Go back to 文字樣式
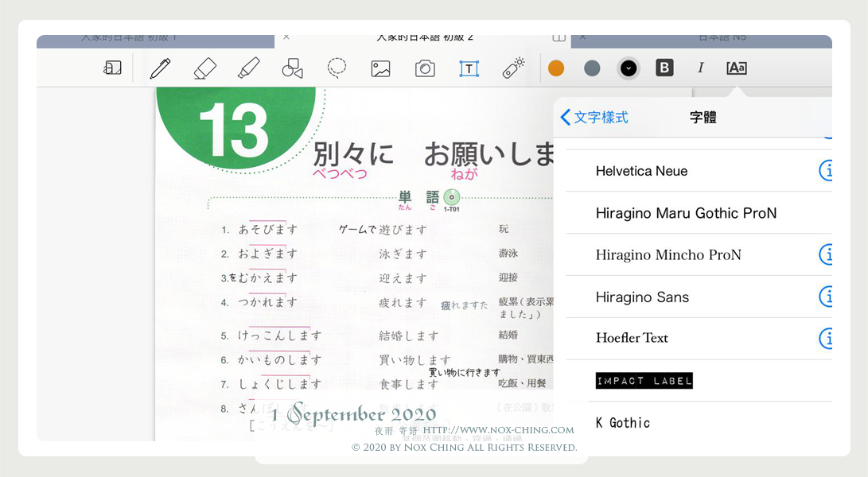The width and height of the screenshot is (868, 477). 594,118
